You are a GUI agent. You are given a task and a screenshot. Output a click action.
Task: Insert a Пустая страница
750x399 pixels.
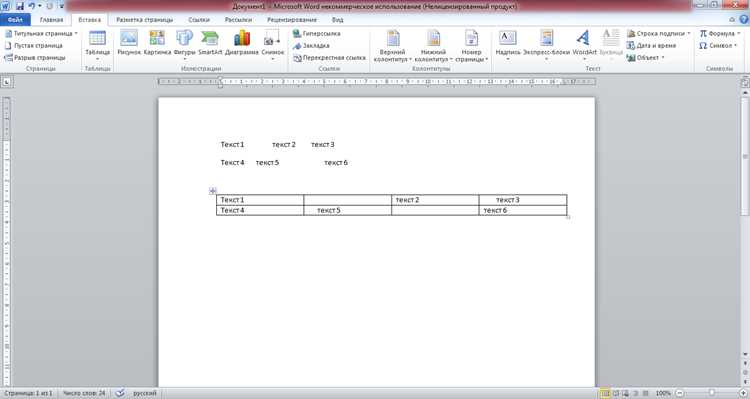coord(33,45)
